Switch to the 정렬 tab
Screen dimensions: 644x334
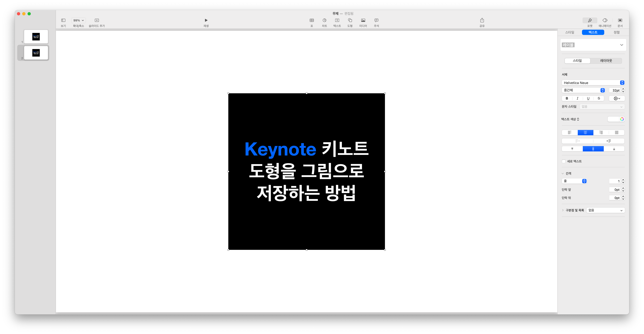click(616, 32)
